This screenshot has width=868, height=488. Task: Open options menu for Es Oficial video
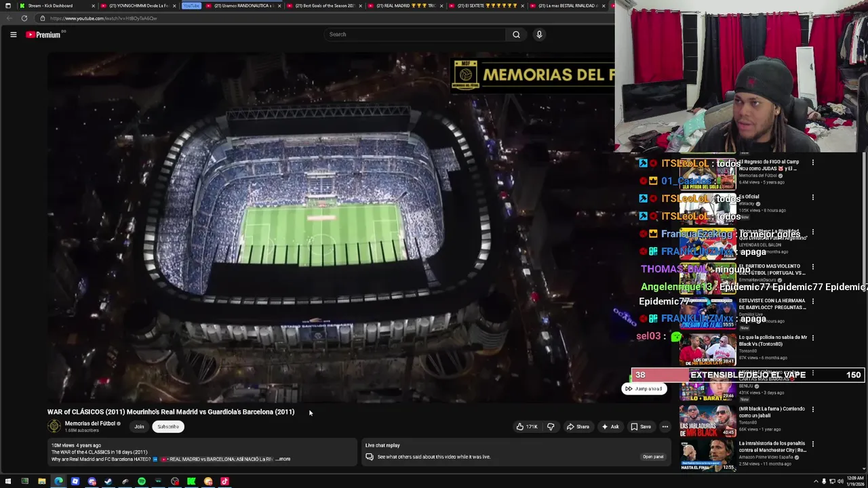pyautogui.click(x=813, y=197)
